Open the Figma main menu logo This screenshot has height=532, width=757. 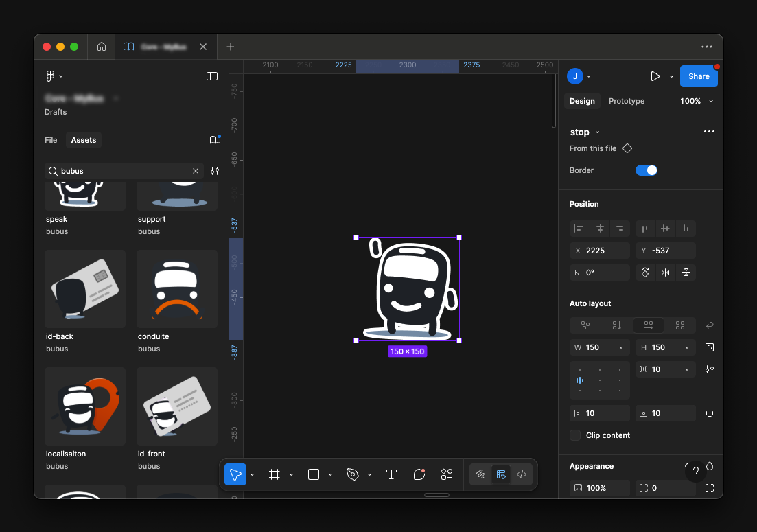[50, 76]
